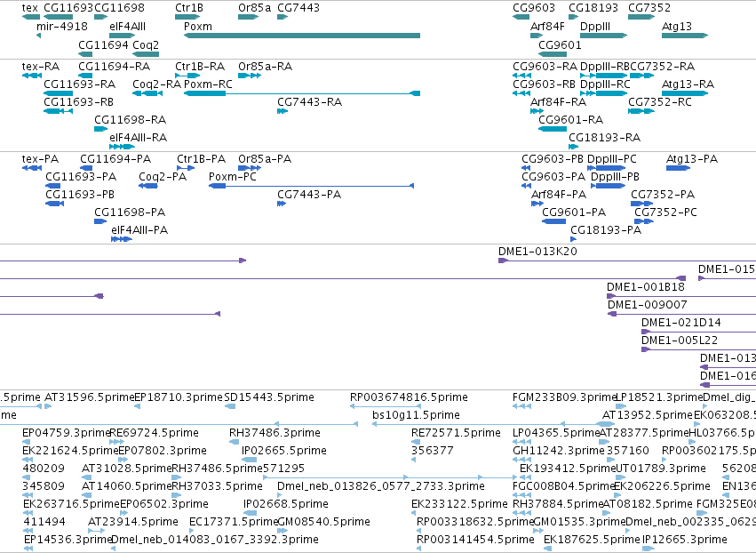This screenshot has height=553, width=756.
Task: Click the EK233122.5prime cDNA label
Action: (x=459, y=504)
